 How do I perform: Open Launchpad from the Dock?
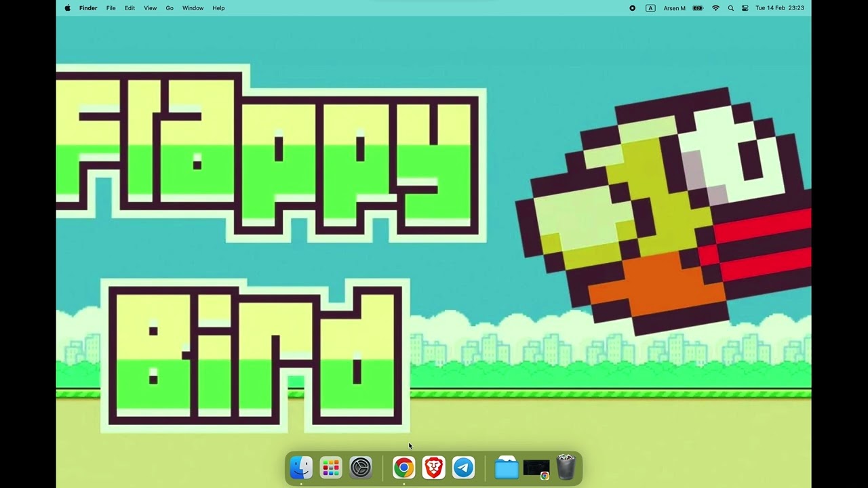[331, 468]
